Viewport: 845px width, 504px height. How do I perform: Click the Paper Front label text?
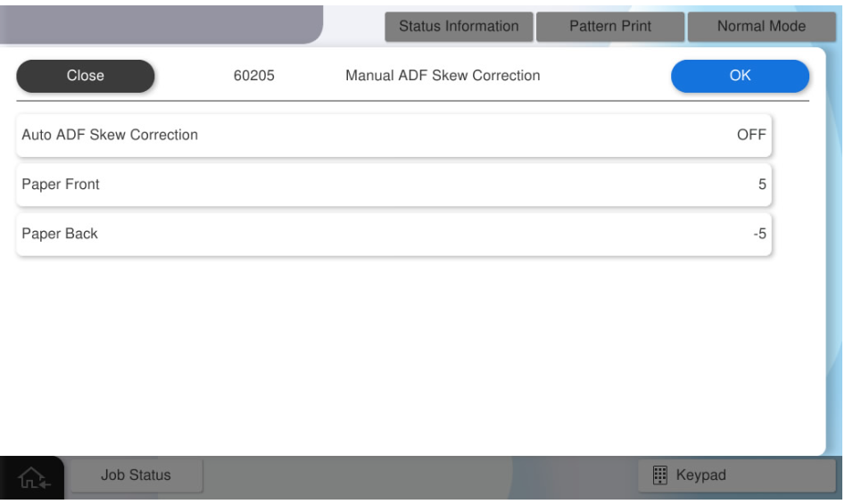[61, 185]
